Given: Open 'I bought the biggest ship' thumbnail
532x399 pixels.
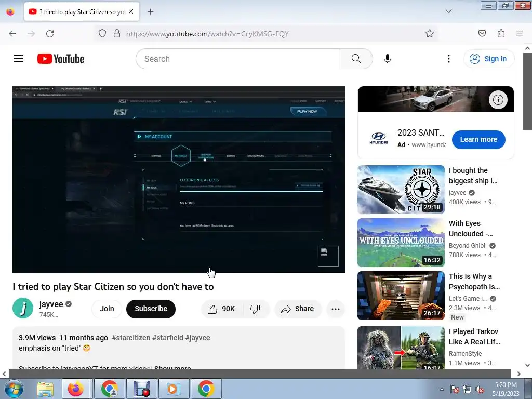Looking at the screenshot, I should click(401, 190).
